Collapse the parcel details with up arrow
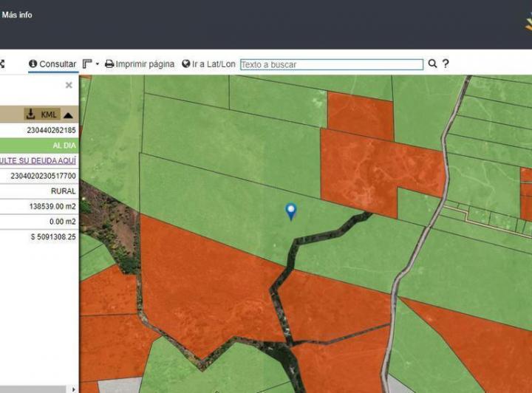The height and width of the screenshot is (393, 532). coord(68,115)
